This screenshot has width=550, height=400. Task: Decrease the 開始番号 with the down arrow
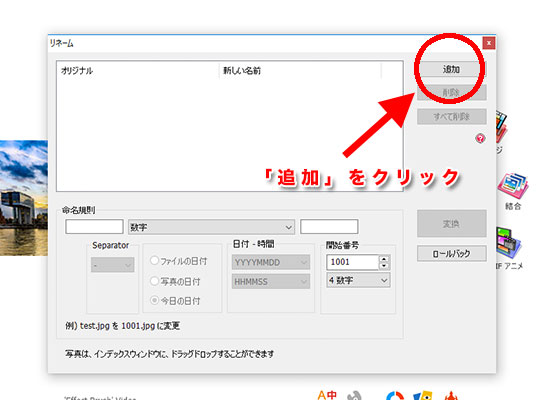tap(384, 266)
